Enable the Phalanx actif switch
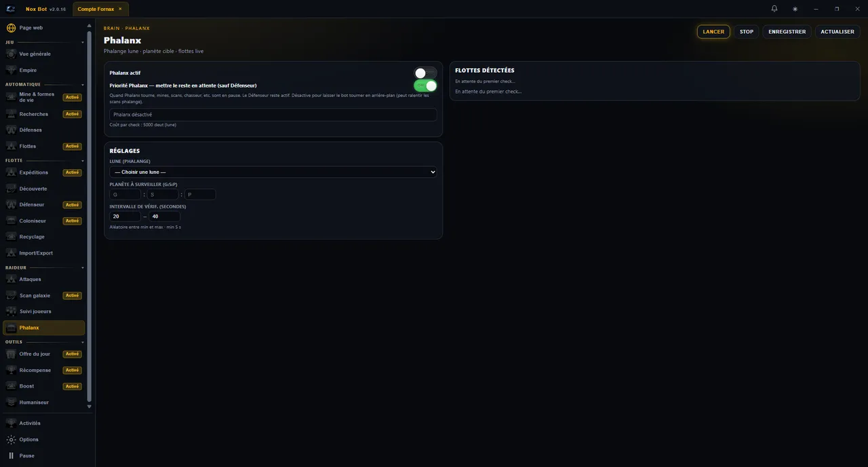 point(425,73)
